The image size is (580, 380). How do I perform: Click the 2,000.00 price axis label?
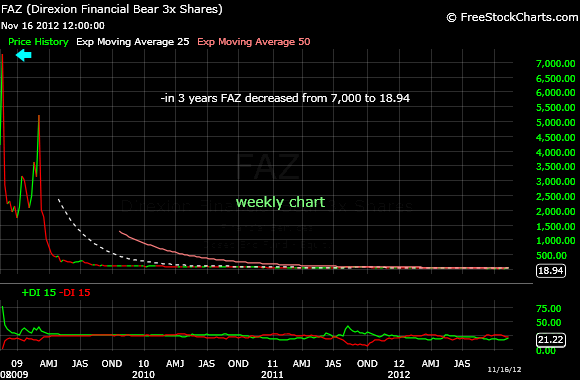click(556, 211)
